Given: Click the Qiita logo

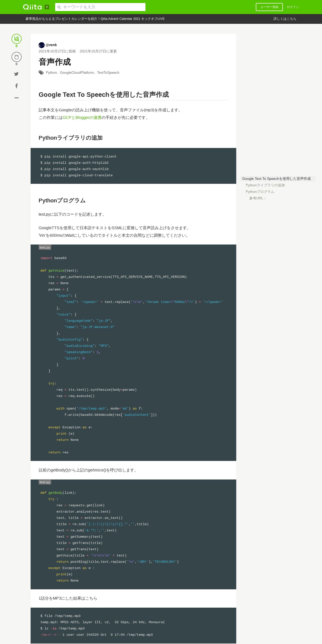Looking at the screenshot, I should (32, 7).
